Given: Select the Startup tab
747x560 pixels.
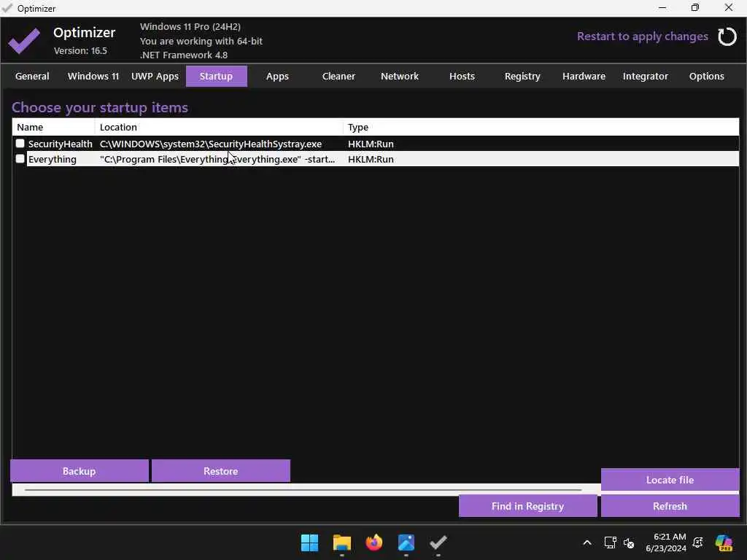Looking at the screenshot, I should (216, 76).
